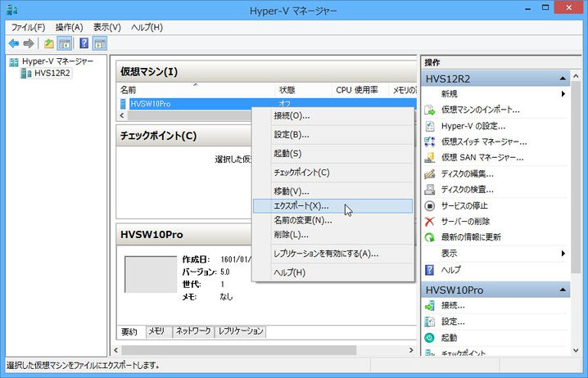Switch to the メモリ tab
This screenshot has height=378, width=588.
pyautogui.click(x=158, y=331)
